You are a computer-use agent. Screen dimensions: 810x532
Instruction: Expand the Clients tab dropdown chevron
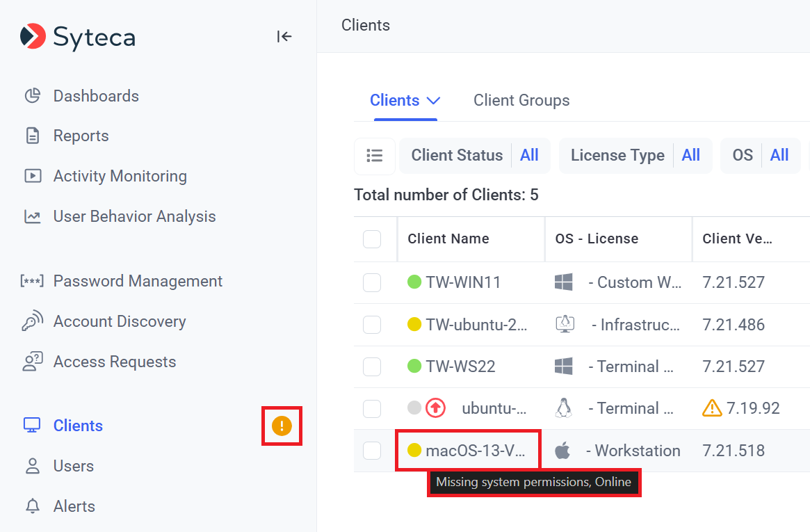pos(433,101)
